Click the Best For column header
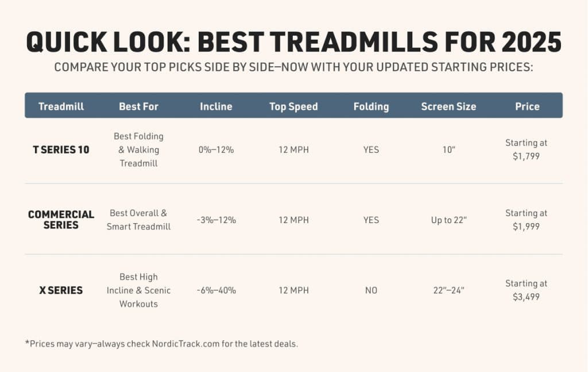The image size is (588, 372). point(138,106)
